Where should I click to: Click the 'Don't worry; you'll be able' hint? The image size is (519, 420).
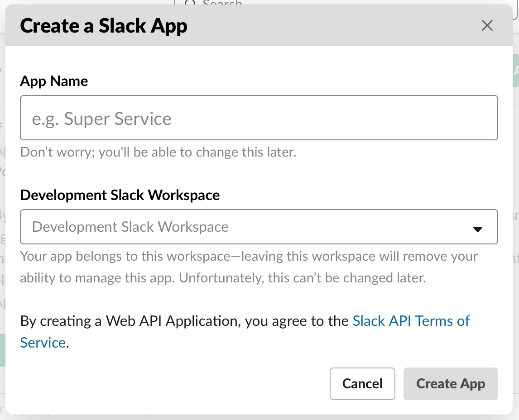pyautogui.click(x=158, y=152)
